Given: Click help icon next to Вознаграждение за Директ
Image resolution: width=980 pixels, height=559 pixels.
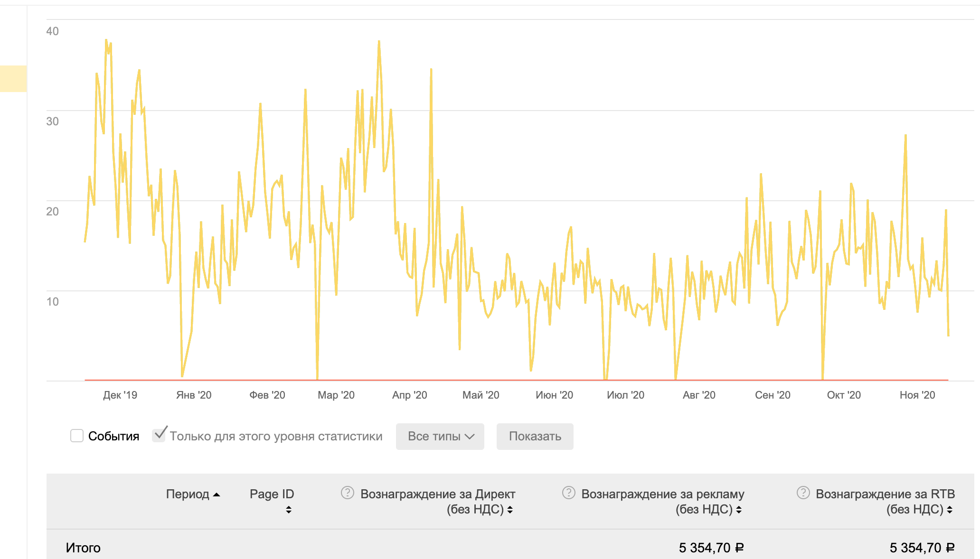Looking at the screenshot, I should pos(348,493).
